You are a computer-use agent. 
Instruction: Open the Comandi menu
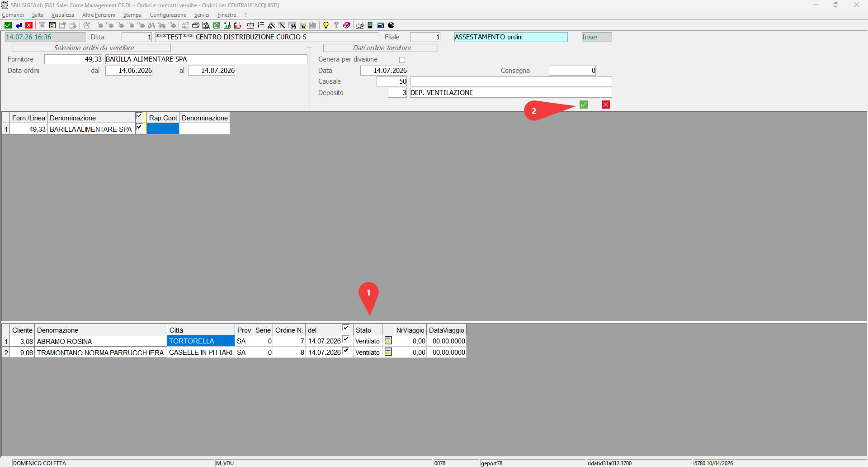coord(13,15)
